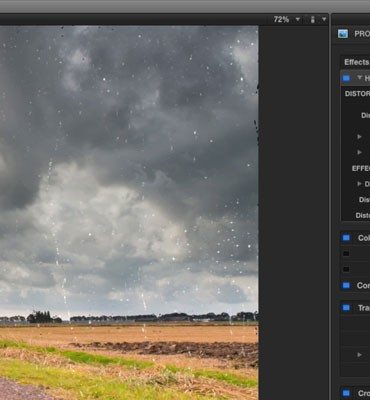This screenshot has height=400, width=370.
Task: Toggle the dark checkbox directly under Col header
Action: coord(346,254)
